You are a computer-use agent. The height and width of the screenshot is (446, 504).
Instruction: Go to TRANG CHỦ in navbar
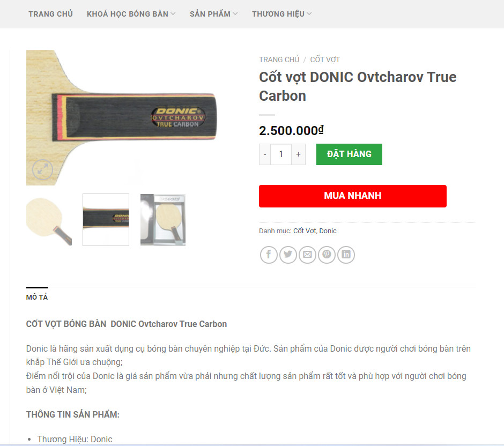click(50, 14)
